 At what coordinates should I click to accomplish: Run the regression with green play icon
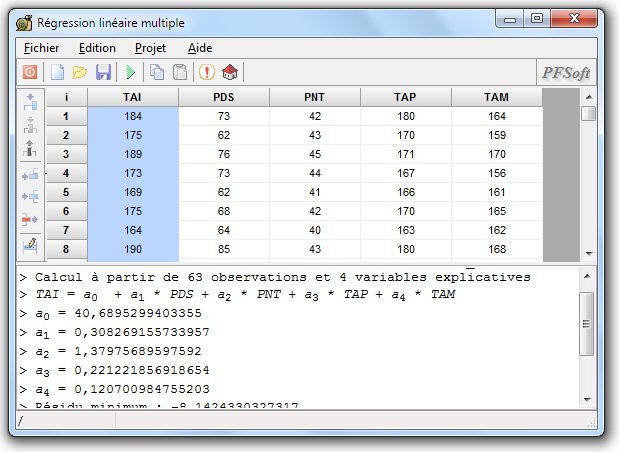pyautogui.click(x=130, y=72)
